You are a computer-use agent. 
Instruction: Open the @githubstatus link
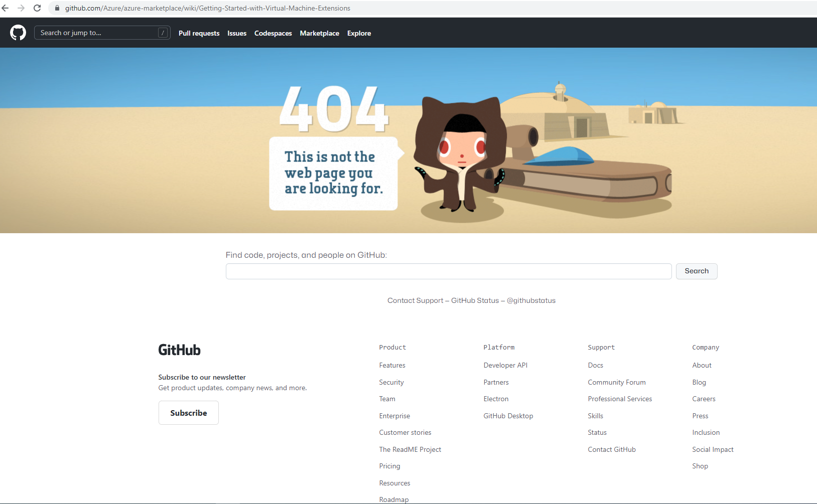point(530,300)
